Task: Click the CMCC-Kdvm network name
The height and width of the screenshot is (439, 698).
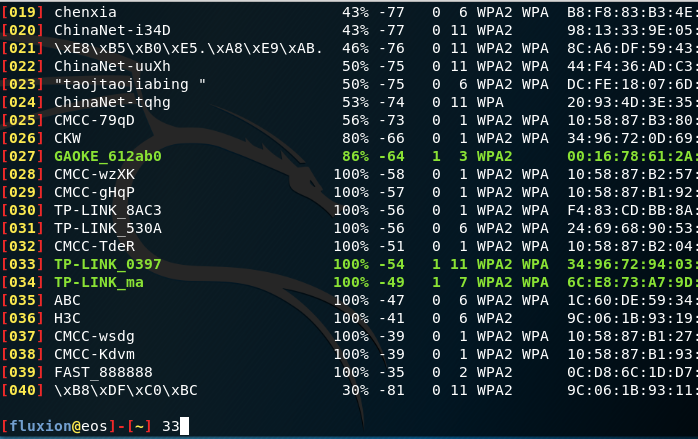Action: [x=94, y=354]
